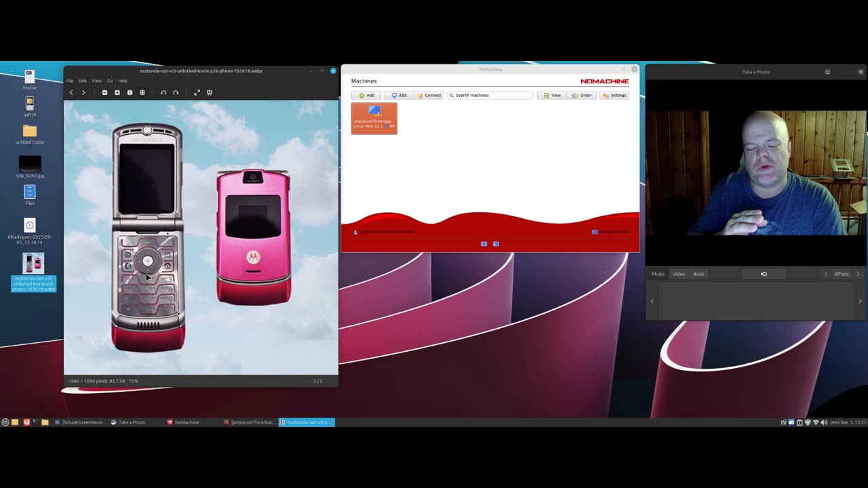This screenshot has height=488, width=868.
Task: Fit image to window in viewer
Action: 142,92
